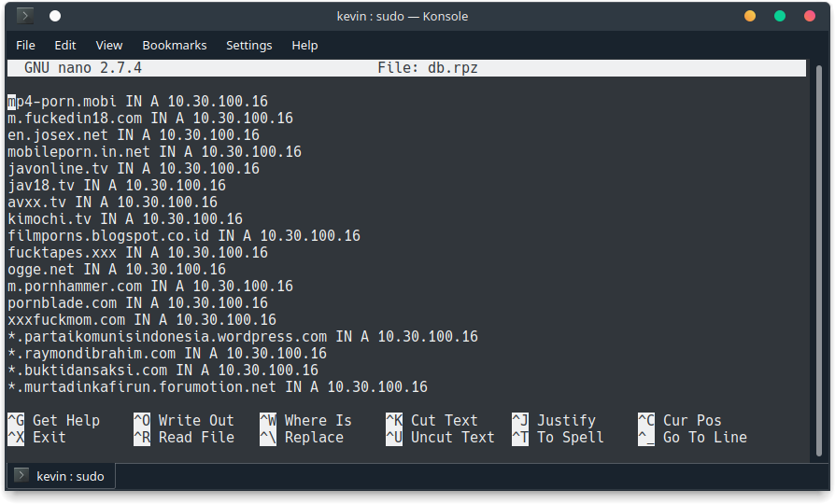Click the line starting '*.murtadinkafirun.forumotion.net'
The width and height of the screenshot is (835, 504).
pos(218,387)
